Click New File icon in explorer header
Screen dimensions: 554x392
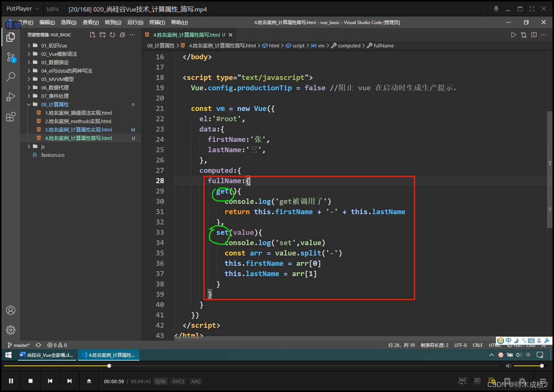coord(93,35)
